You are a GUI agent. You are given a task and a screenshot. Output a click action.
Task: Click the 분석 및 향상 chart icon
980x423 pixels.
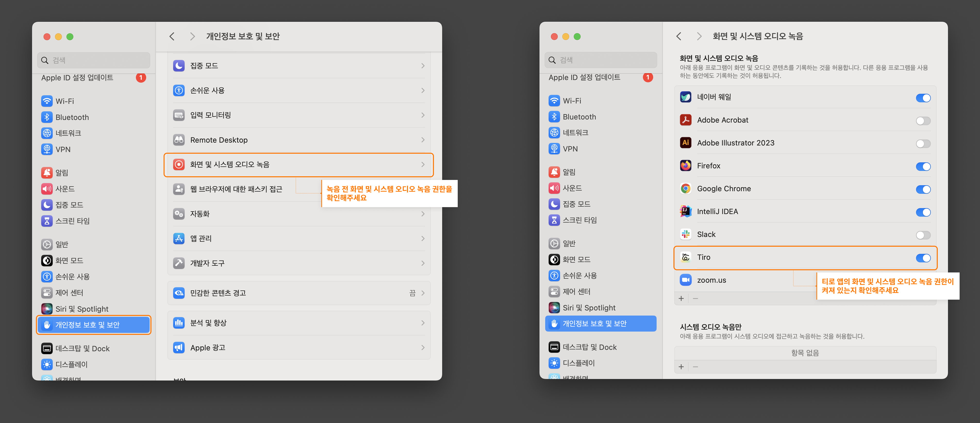(179, 323)
